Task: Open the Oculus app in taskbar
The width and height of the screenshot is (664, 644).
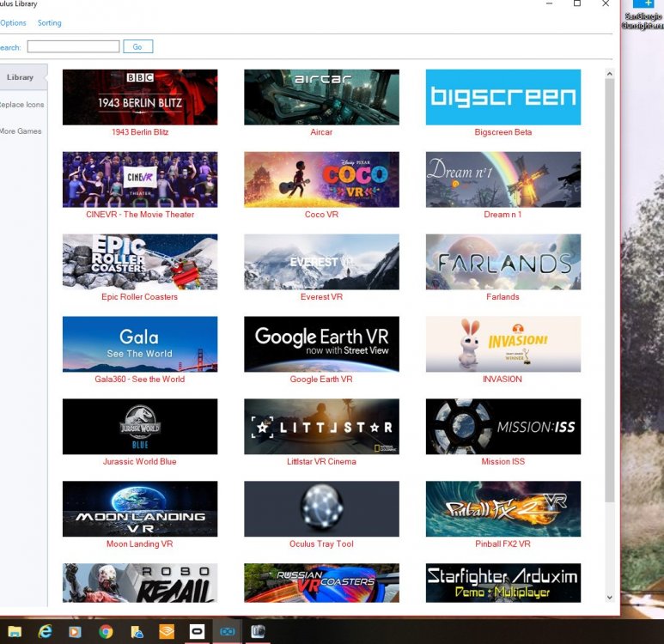Action: click(x=197, y=631)
